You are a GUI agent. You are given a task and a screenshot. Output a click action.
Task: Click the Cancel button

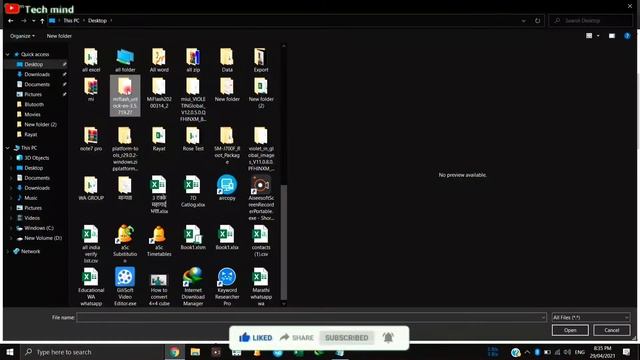(611, 330)
